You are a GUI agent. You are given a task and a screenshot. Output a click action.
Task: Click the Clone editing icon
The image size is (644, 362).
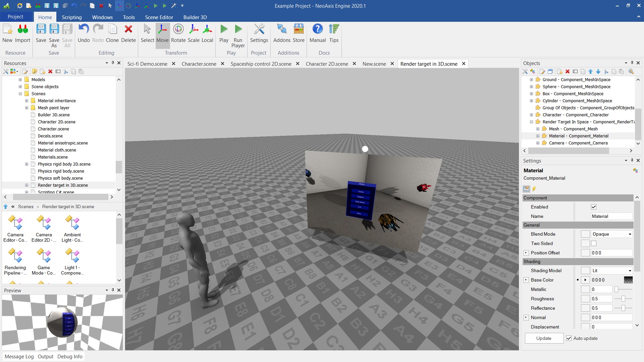click(x=112, y=29)
